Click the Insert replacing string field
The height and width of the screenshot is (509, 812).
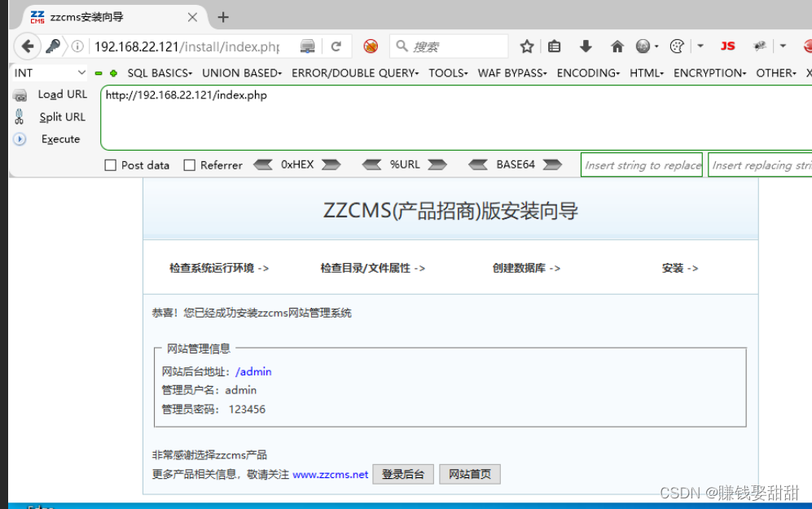(760, 165)
